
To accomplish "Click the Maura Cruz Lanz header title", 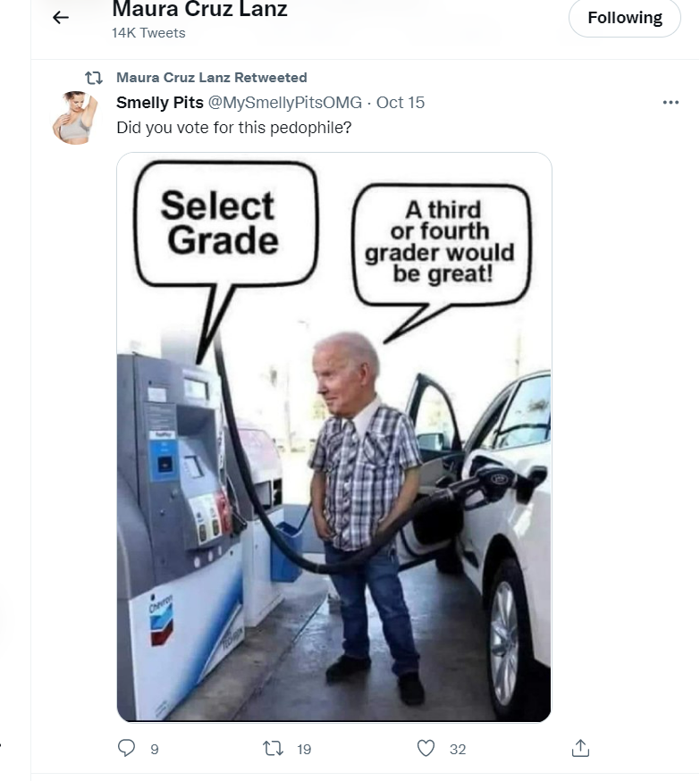I will 199,9.
